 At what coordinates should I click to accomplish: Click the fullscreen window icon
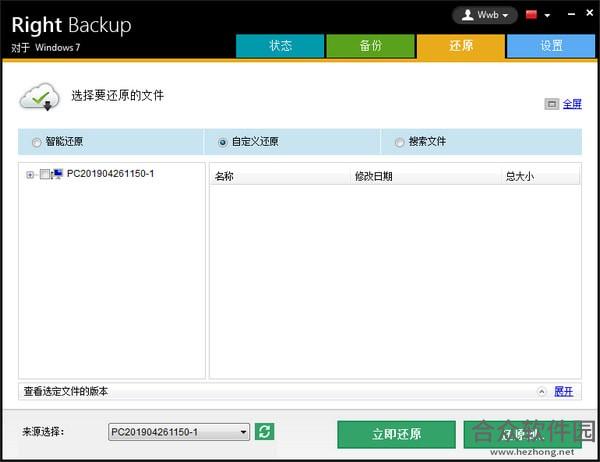coord(551,104)
